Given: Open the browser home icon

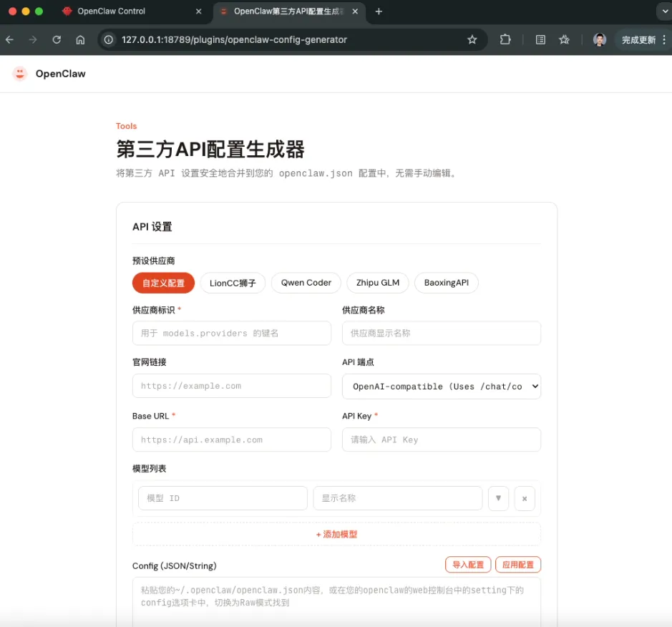Looking at the screenshot, I should [80, 40].
